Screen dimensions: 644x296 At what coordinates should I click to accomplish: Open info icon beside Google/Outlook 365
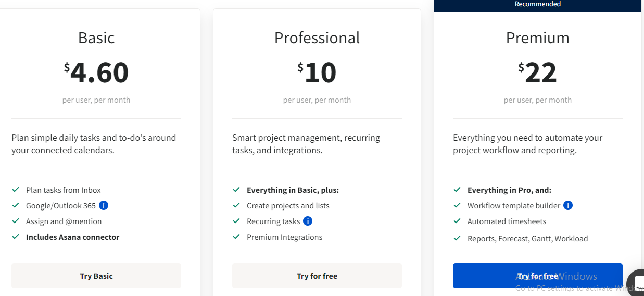coord(104,205)
